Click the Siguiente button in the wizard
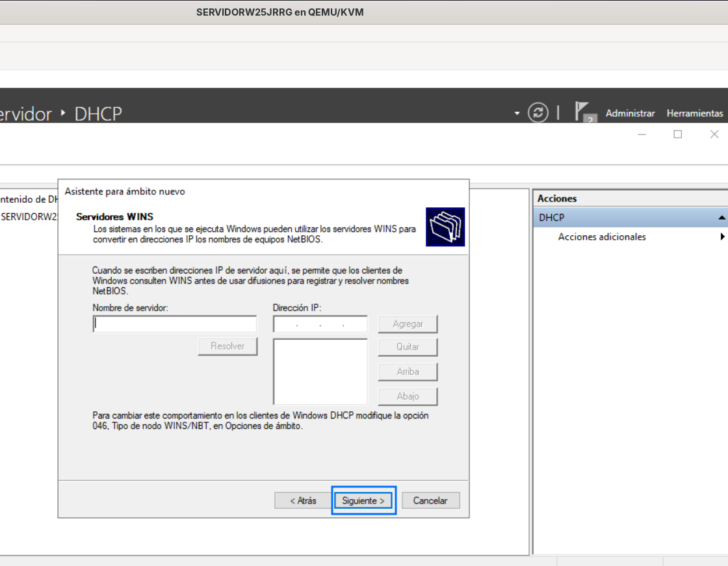The width and height of the screenshot is (728, 566). point(363,500)
